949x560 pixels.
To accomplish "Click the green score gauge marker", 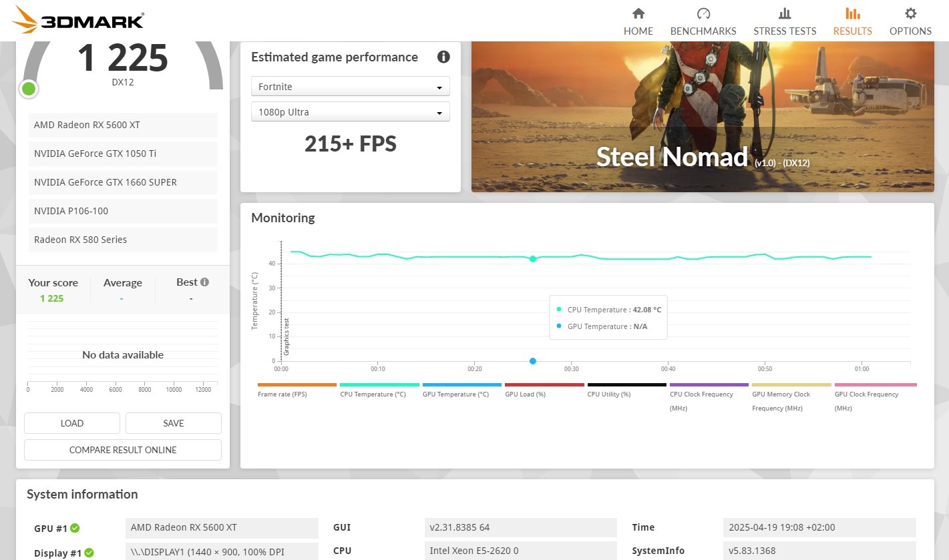I will click(29, 89).
